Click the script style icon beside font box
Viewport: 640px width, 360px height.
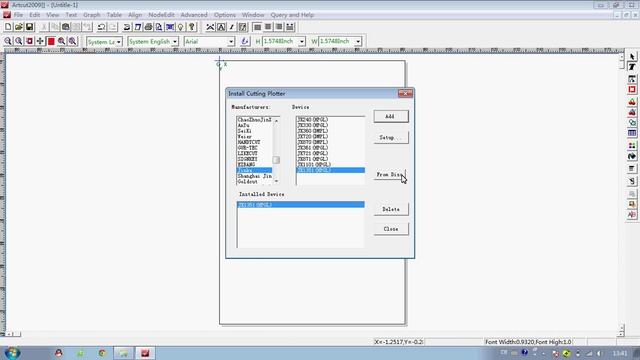[x=244, y=41]
